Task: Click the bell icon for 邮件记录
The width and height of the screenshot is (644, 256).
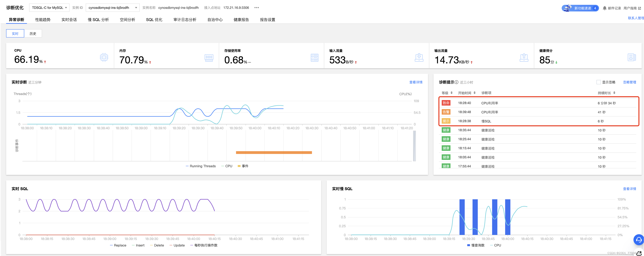Action: click(604, 8)
